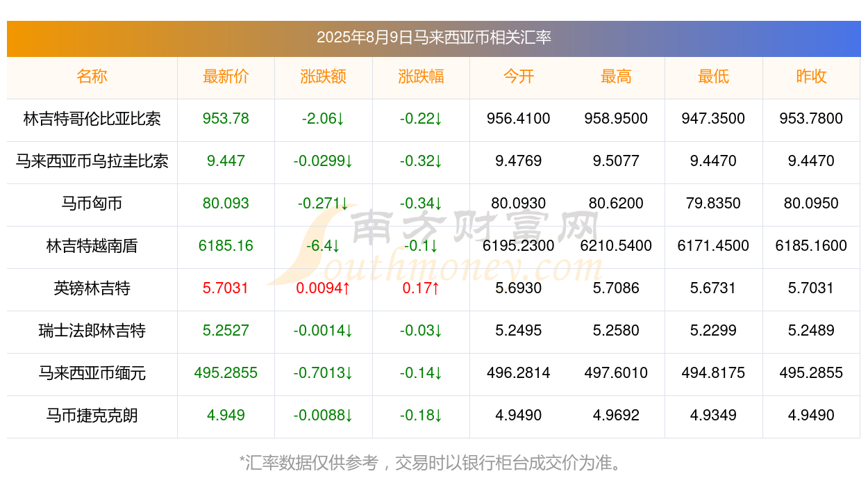Click the change amount -0.0299↓

324,161
